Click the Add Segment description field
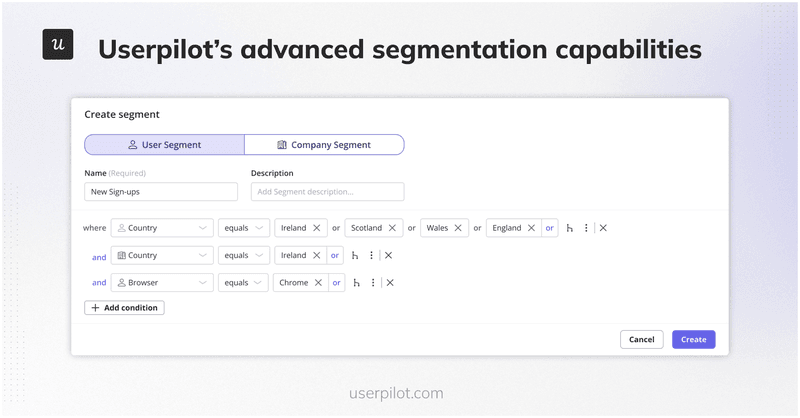The width and height of the screenshot is (800, 418). 327,191
